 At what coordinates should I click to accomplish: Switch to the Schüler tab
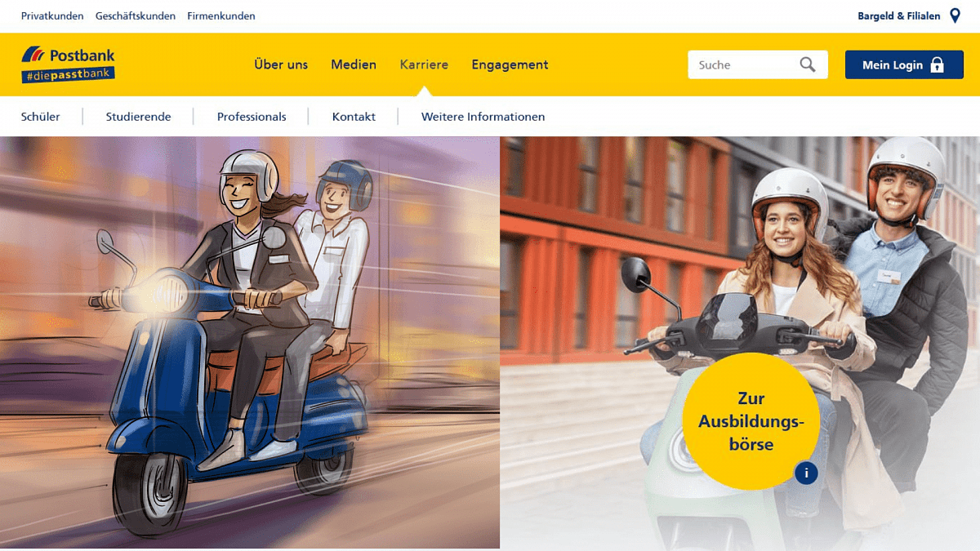41,117
